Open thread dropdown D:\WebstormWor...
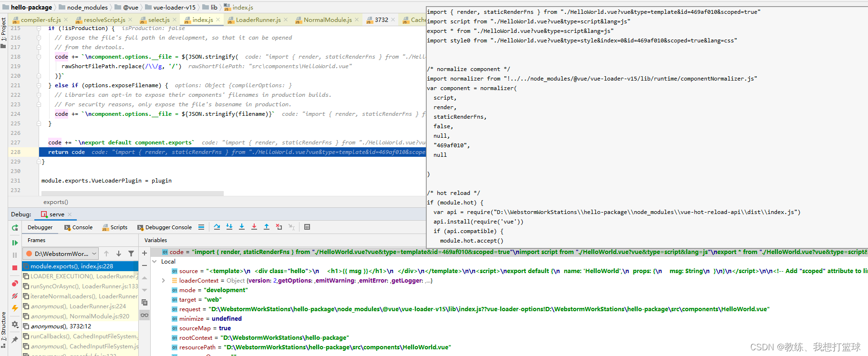868x356 pixels. (x=62, y=254)
